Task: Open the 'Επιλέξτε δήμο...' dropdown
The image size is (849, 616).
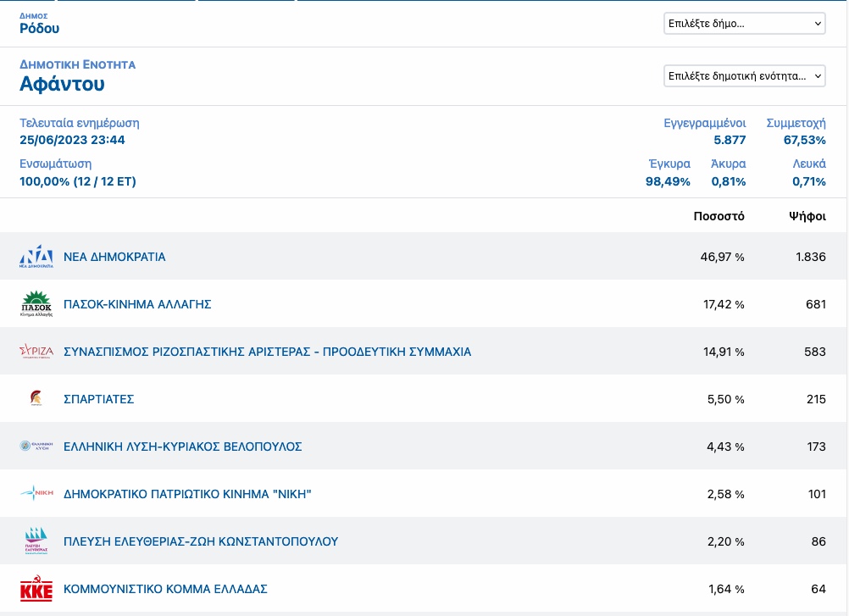Action: (x=745, y=23)
